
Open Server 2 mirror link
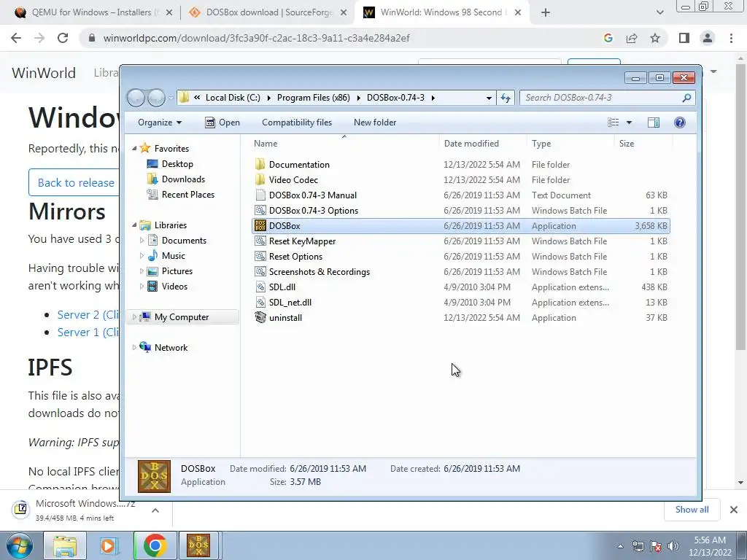pyautogui.click(x=88, y=315)
